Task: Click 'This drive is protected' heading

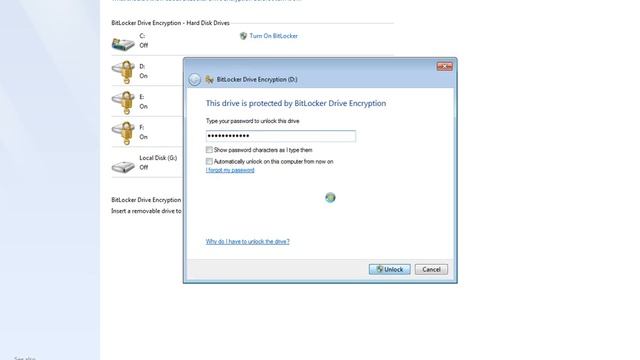Action: [296, 103]
